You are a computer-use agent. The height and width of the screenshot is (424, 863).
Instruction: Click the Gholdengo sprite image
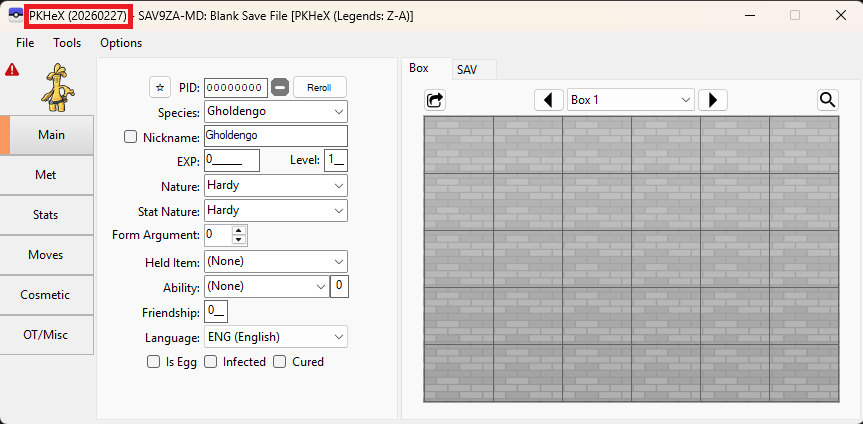click(53, 86)
